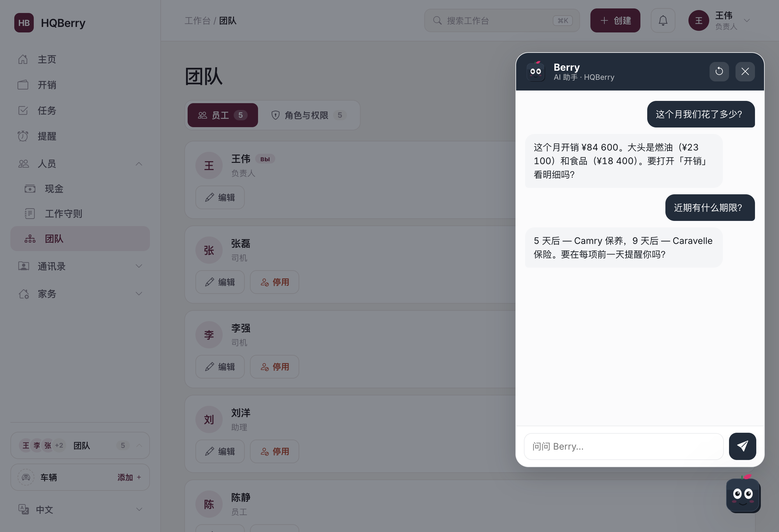Click the language translate icon

(x=23, y=510)
